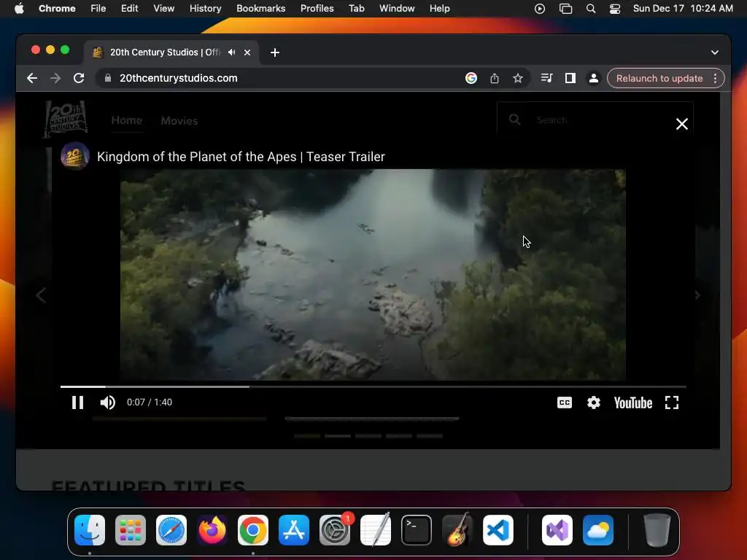Open App Store from the Dock
This screenshot has height=560, width=747.
pyautogui.click(x=294, y=530)
